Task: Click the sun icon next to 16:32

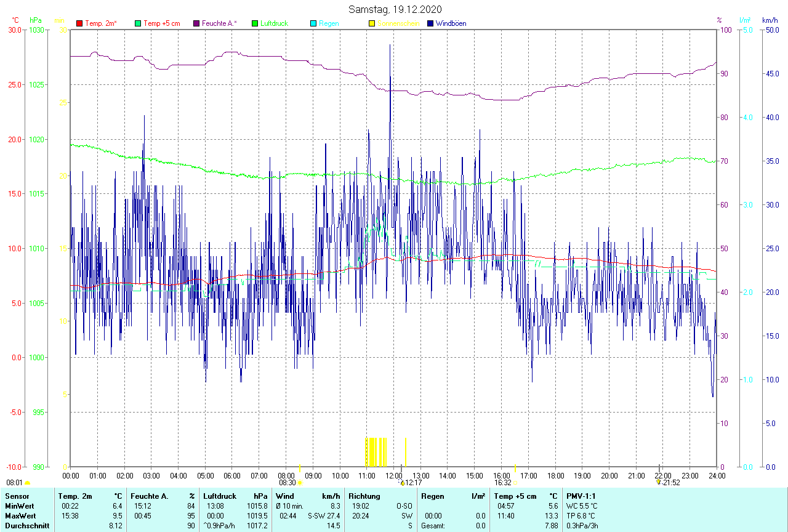Action: point(515,483)
